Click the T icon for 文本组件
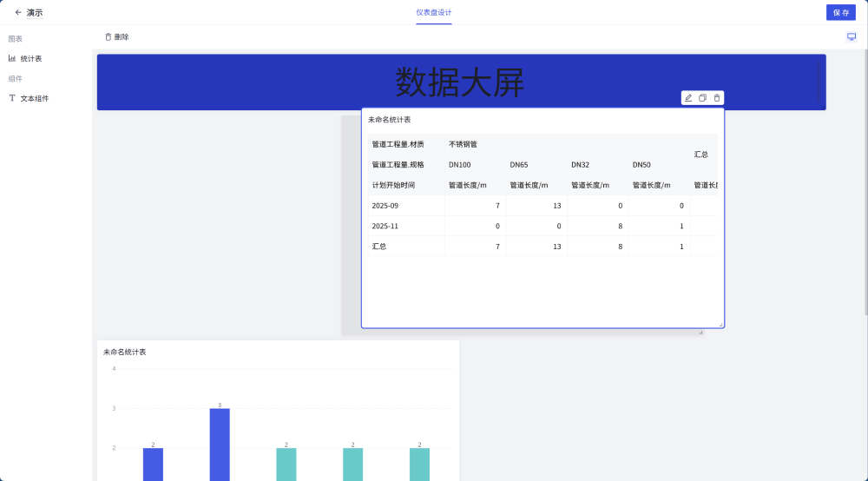The image size is (868, 481). pos(12,98)
